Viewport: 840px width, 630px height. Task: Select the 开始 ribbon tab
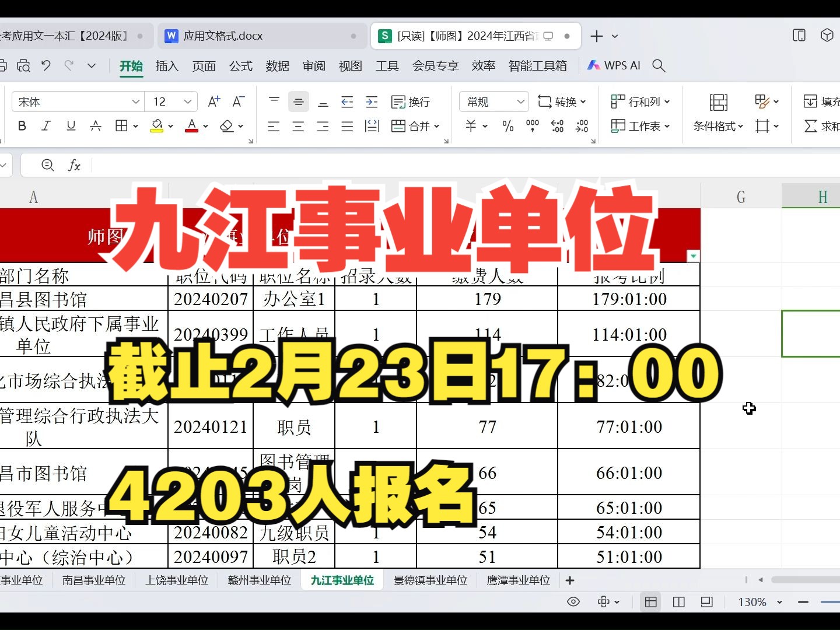[131, 66]
